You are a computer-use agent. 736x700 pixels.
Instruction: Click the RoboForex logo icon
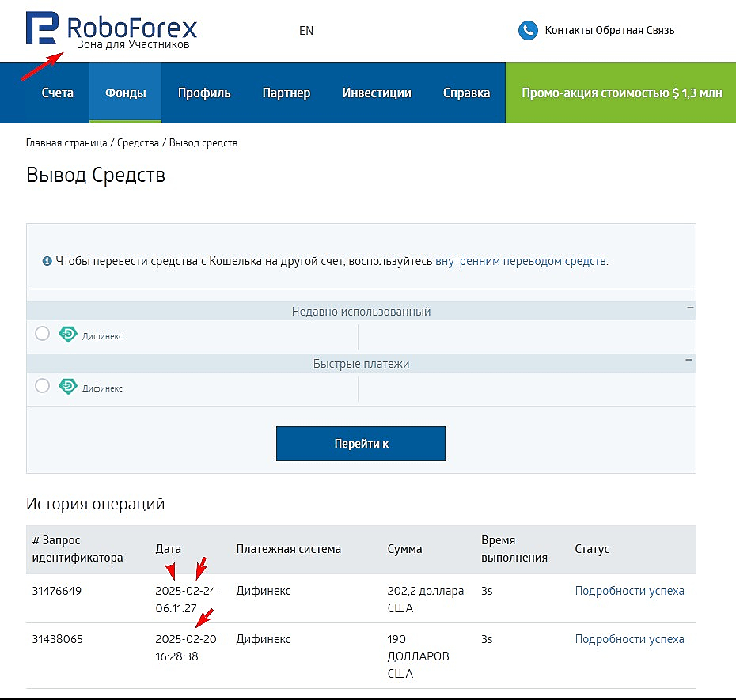coord(42,28)
